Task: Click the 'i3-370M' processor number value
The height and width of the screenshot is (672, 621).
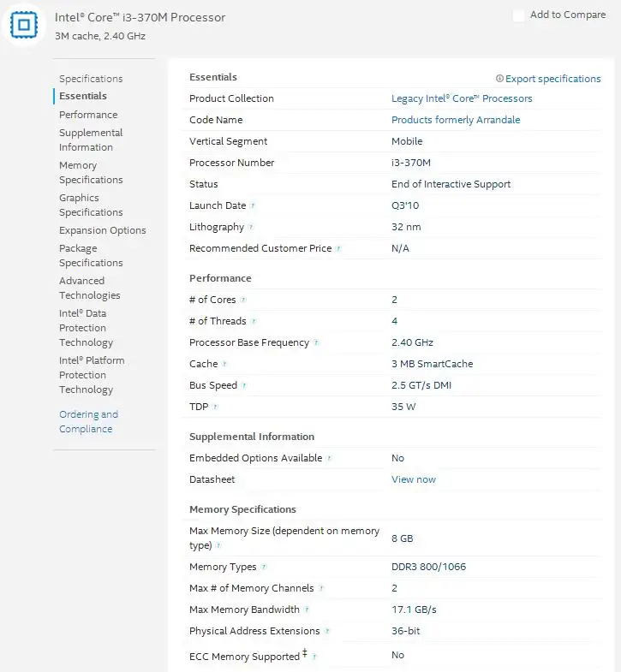Action: click(411, 163)
